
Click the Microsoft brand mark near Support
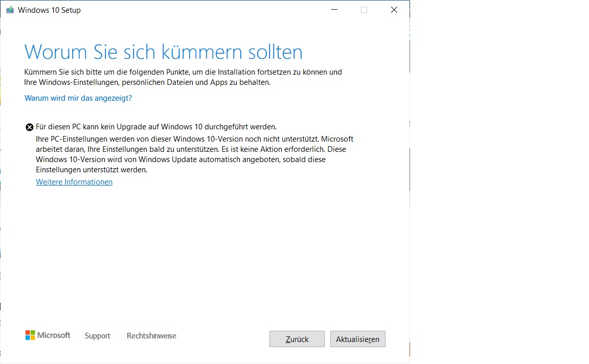point(48,335)
